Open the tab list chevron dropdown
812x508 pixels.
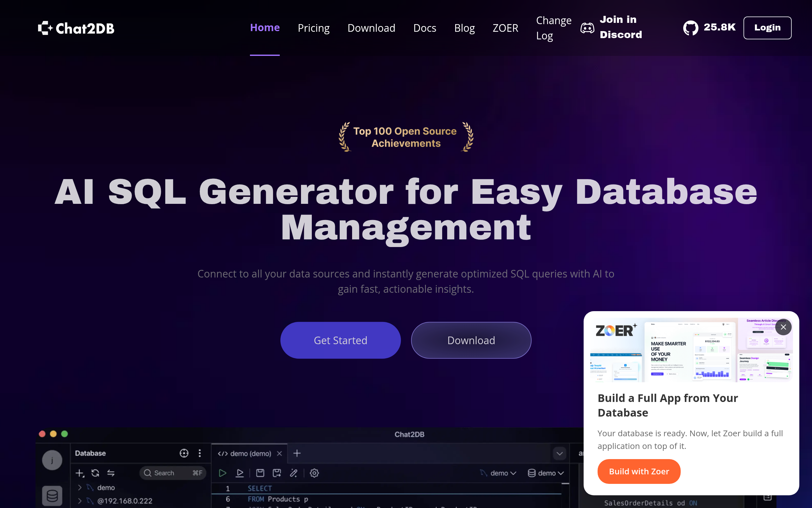pyautogui.click(x=559, y=454)
